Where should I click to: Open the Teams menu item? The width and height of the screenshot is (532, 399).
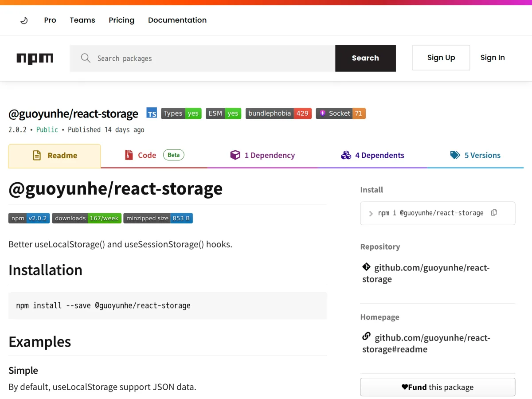[82, 20]
